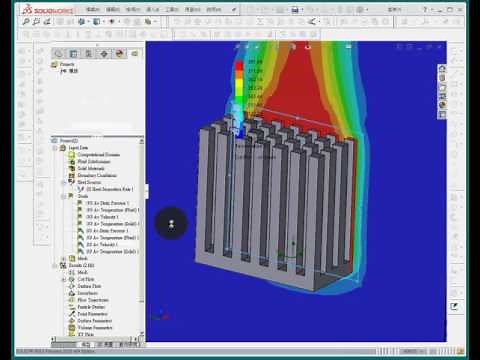Image resolution: width=480 pixels, height=360 pixels.
Task: Click the Previous View toolbar icon
Action: pos(47,22)
